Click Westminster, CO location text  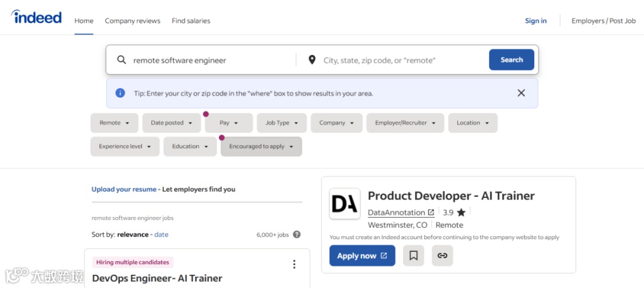tap(398, 225)
